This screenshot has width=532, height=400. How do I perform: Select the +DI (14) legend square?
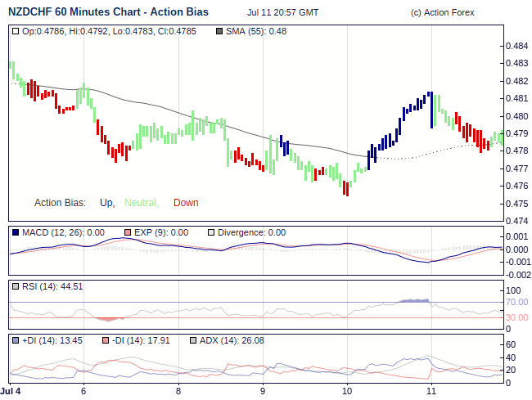(16, 340)
